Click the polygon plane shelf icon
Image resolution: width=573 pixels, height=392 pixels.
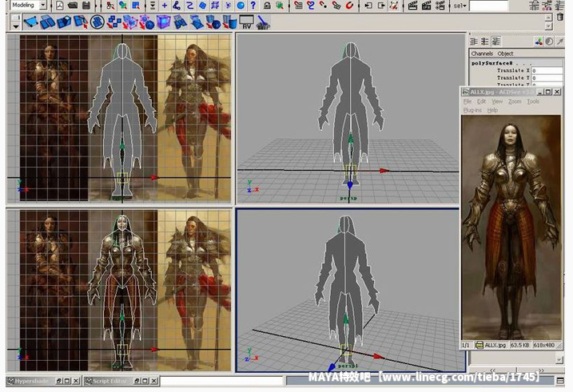pyautogui.click(x=31, y=22)
